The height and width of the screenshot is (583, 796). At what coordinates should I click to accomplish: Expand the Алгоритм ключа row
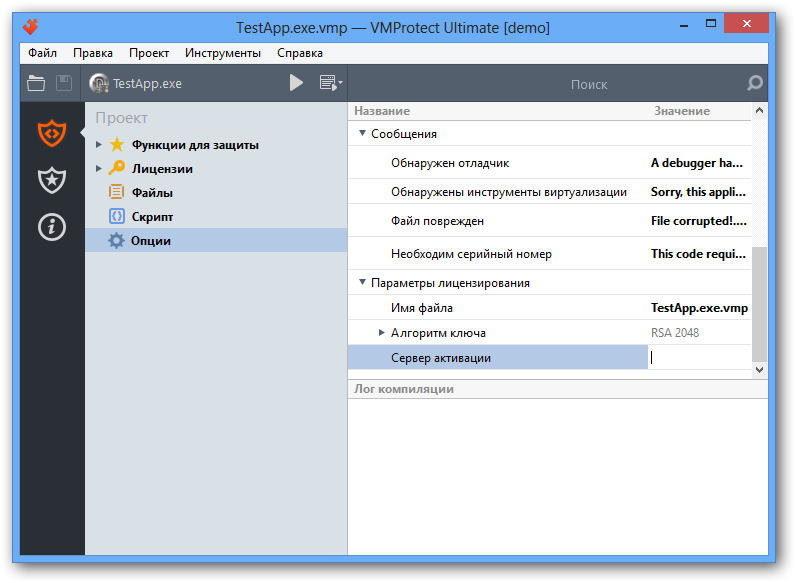[x=382, y=333]
